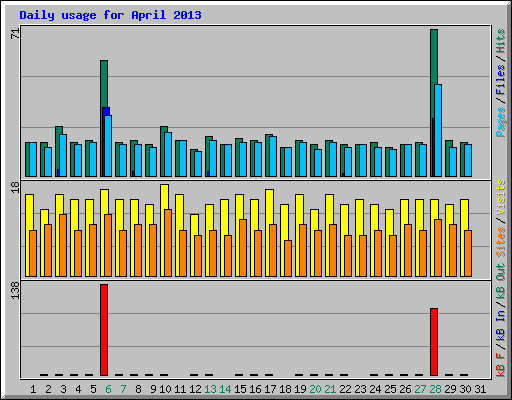This screenshot has height=400, width=512.
Task: Click day label '1' on the x-axis
Action: pyautogui.click(x=33, y=389)
